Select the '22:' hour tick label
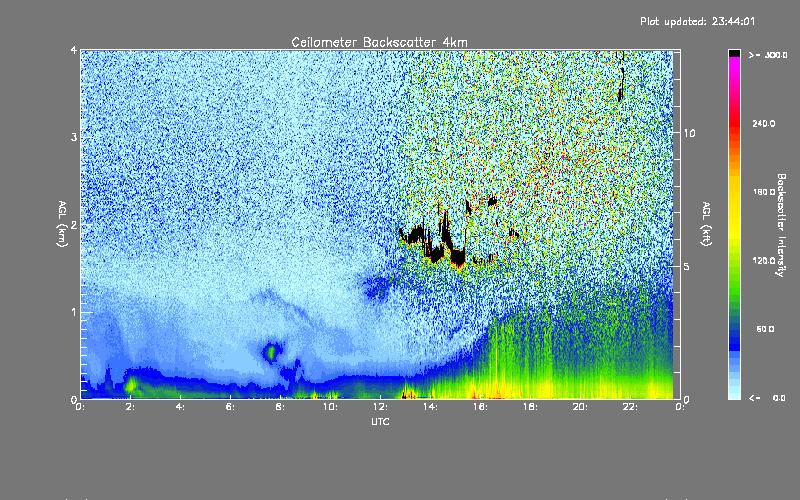Viewport: 800px width, 500px height. pyautogui.click(x=631, y=407)
